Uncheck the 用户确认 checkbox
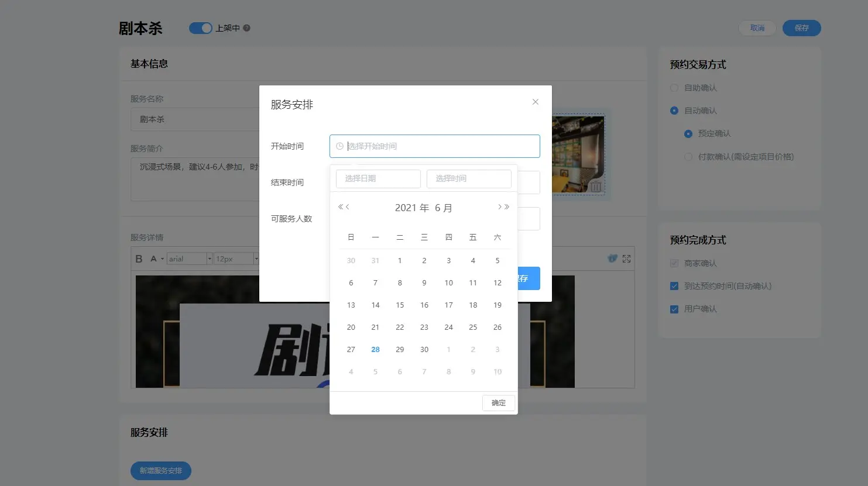 674,309
